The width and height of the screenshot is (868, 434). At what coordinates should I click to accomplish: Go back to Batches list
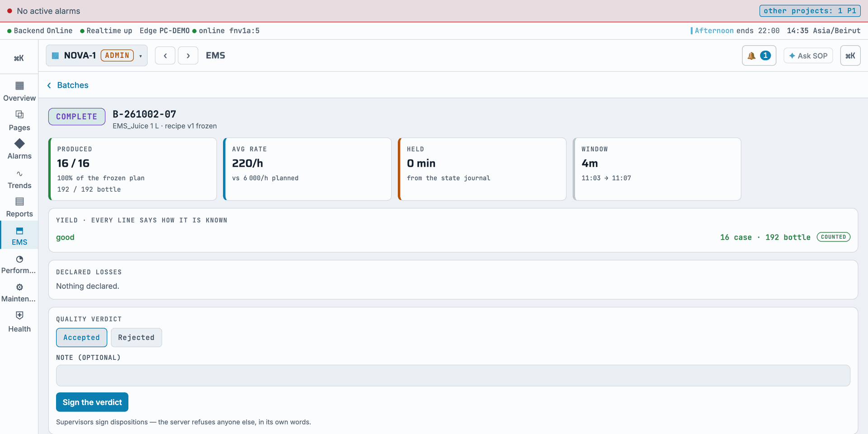click(x=68, y=85)
